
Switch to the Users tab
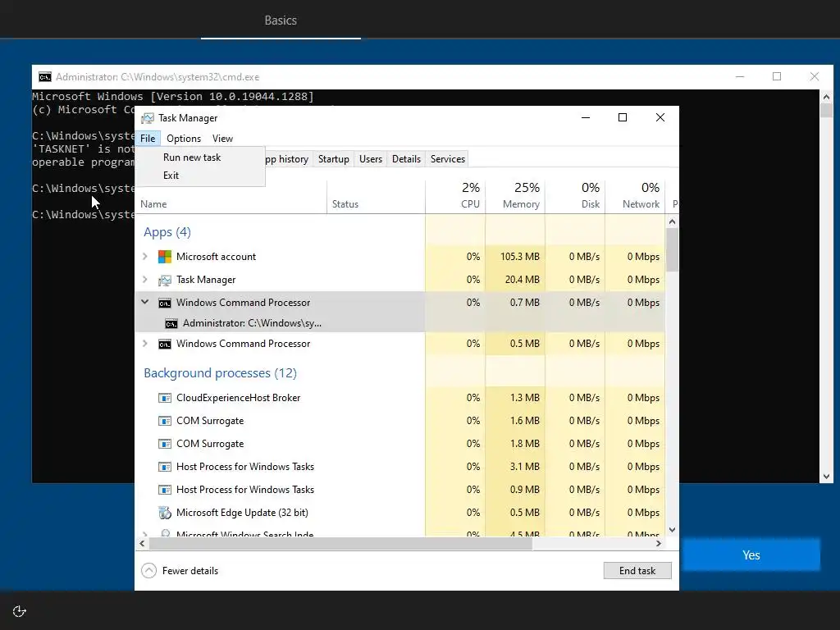click(x=371, y=159)
